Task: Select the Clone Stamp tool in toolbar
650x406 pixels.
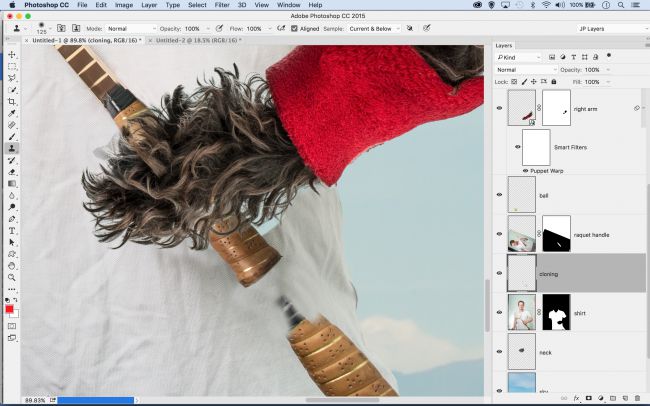Action: click(12, 148)
